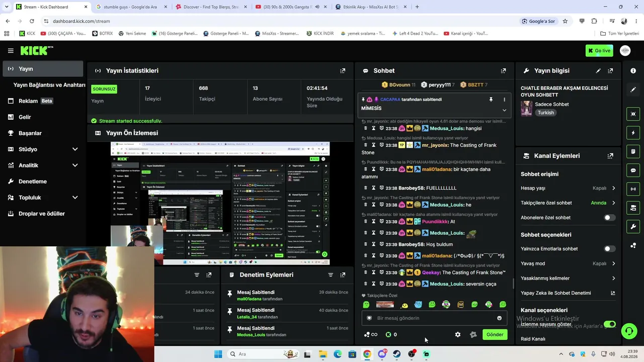The height and width of the screenshot is (362, 644).
Task: Pop out the Denetim Eylemleri panel
Action: 343,275
